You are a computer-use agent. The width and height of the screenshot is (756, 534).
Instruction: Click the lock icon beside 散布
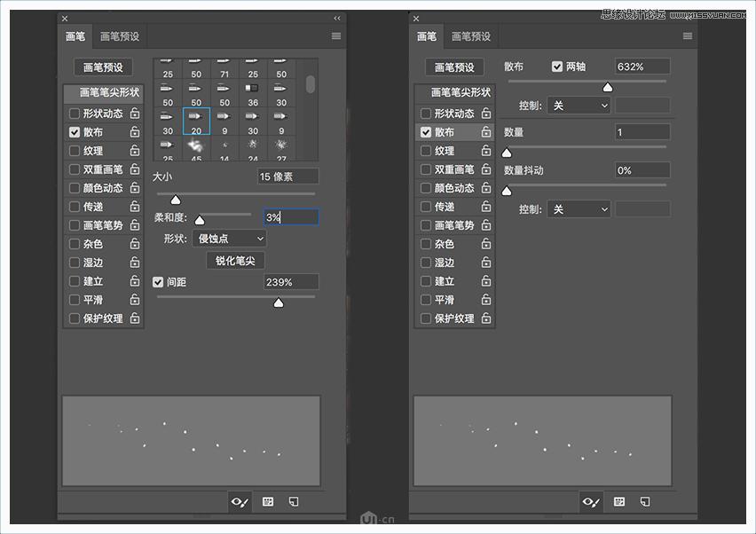click(x=135, y=131)
